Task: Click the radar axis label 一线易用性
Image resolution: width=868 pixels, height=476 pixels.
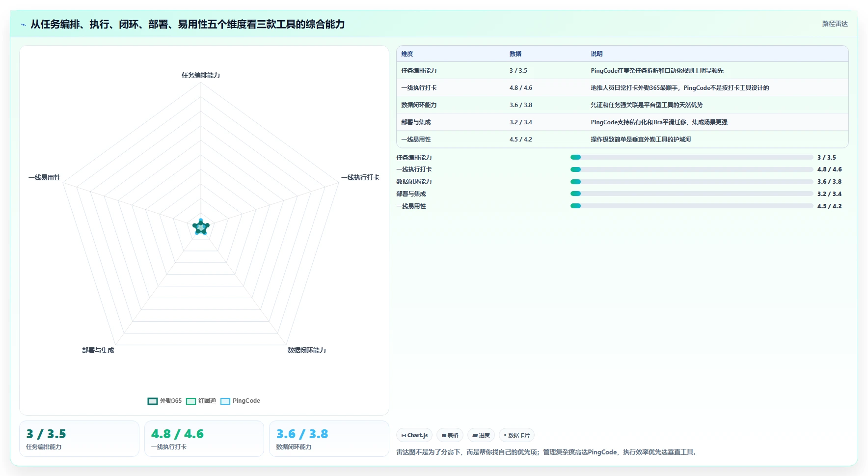Action: click(x=44, y=177)
